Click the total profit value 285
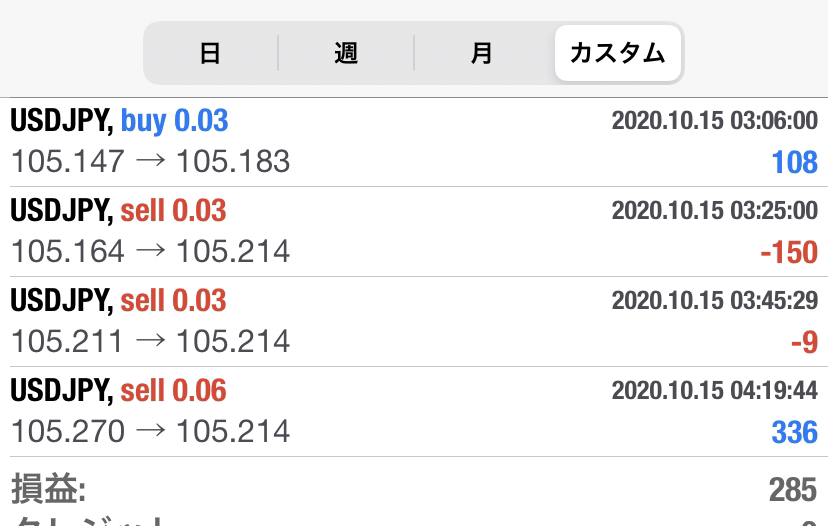 coord(793,490)
